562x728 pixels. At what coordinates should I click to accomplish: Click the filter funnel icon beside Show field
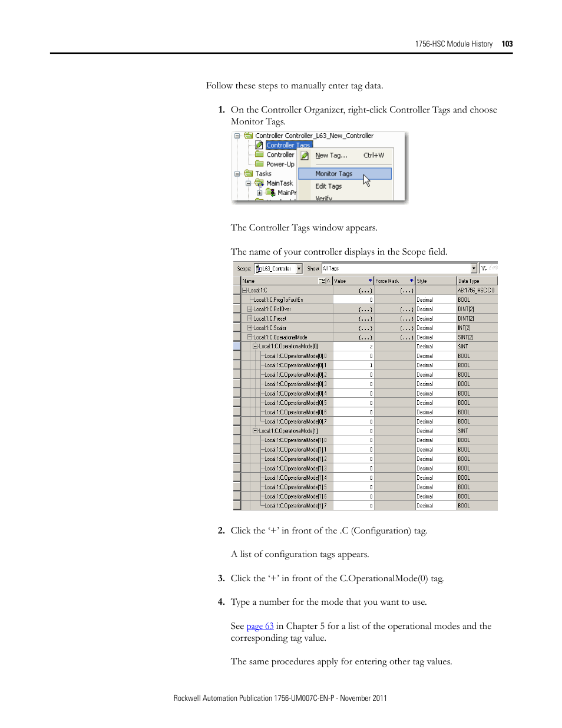(484, 268)
